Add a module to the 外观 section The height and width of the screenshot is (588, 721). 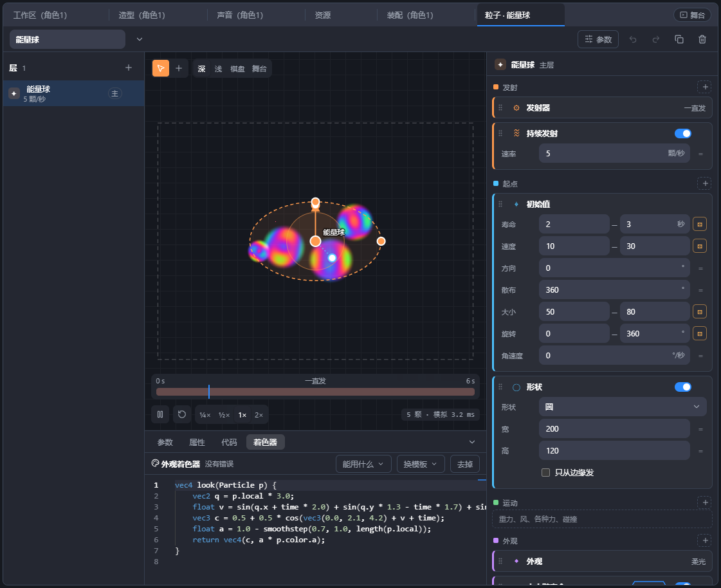704,540
